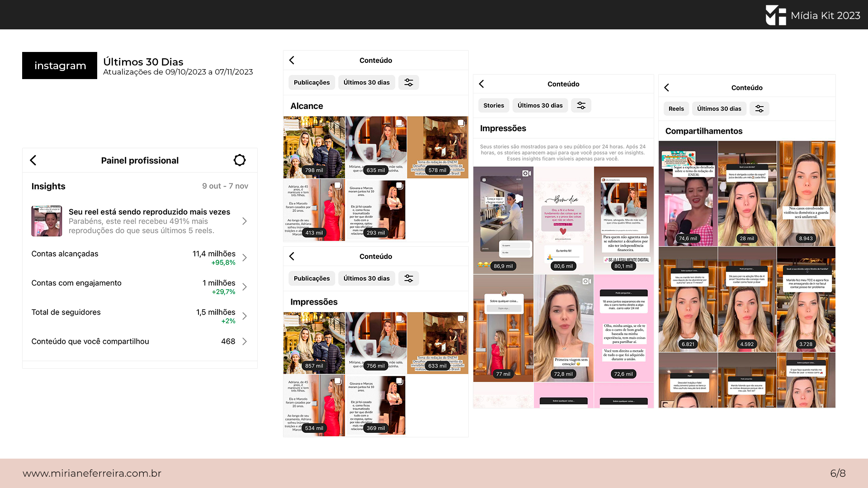868x488 pixels.
Task: Click the 6/8 page number
Action: (x=838, y=473)
